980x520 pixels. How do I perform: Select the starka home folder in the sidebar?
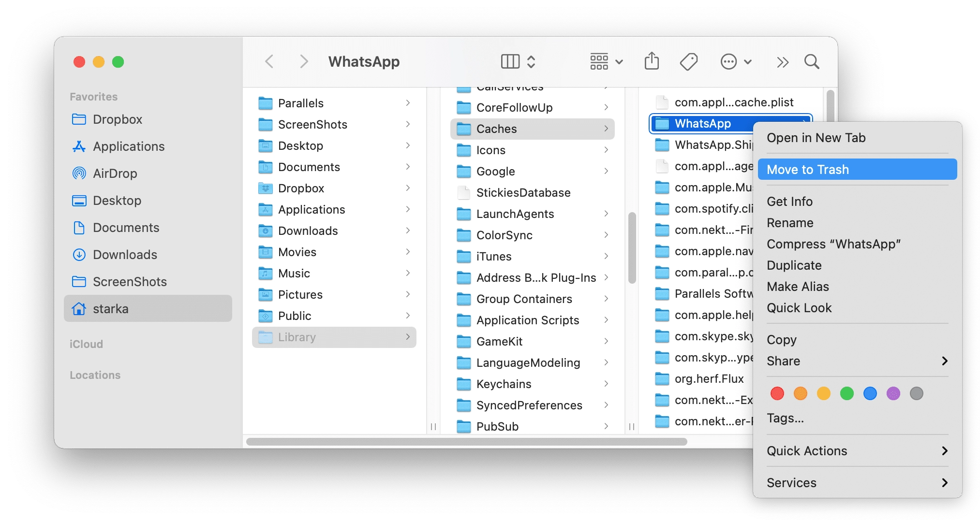[148, 308]
